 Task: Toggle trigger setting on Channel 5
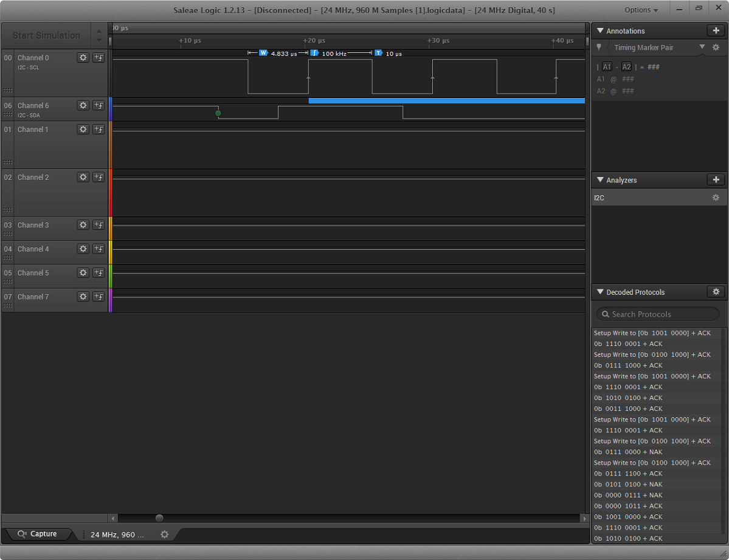pos(98,273)
